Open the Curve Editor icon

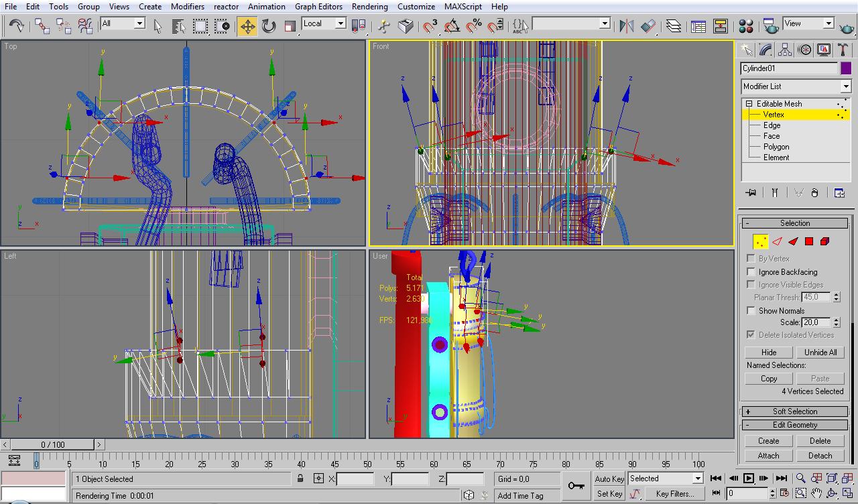tap(698, 26)
